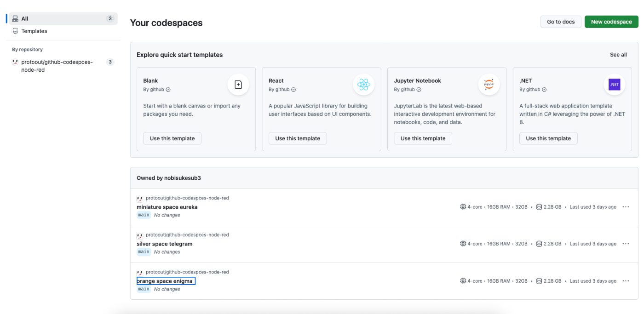The height and width of the screenshot is (314, 644).
Task: Open options menu for orange space enigma
Action: pos(626,281)
